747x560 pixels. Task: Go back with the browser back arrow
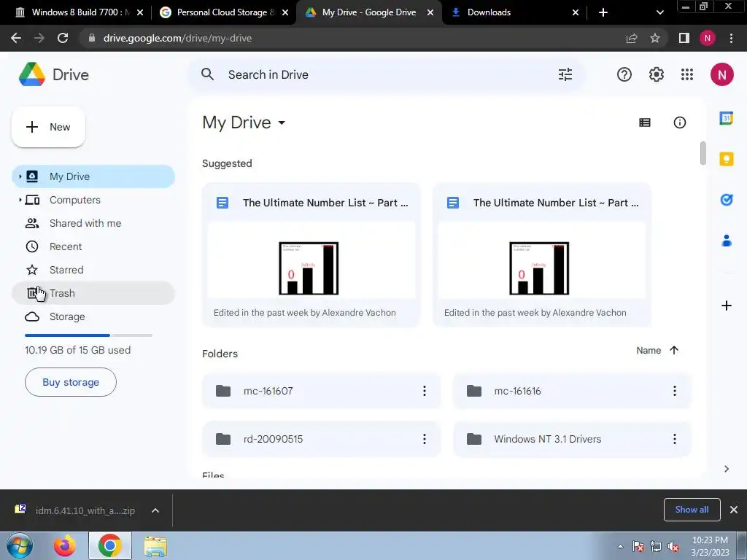pyautogui.click(x=16, y=38)
